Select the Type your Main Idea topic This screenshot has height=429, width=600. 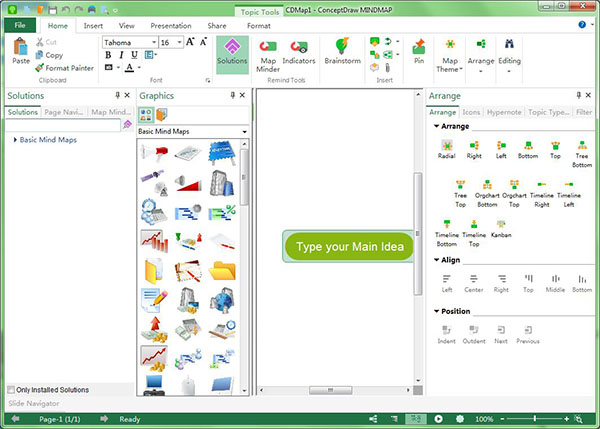click(349, 246)
